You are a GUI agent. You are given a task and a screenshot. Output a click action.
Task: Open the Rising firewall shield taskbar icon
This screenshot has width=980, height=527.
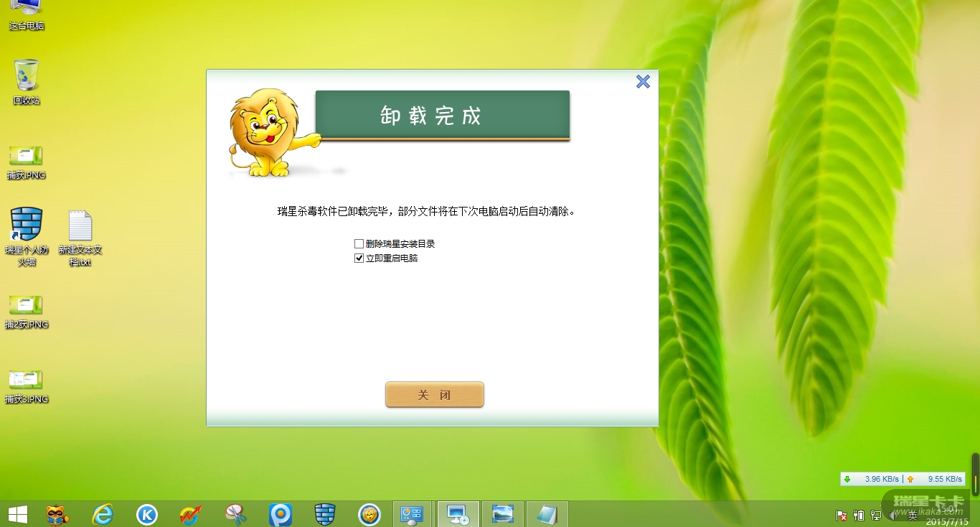pos(324,514)
